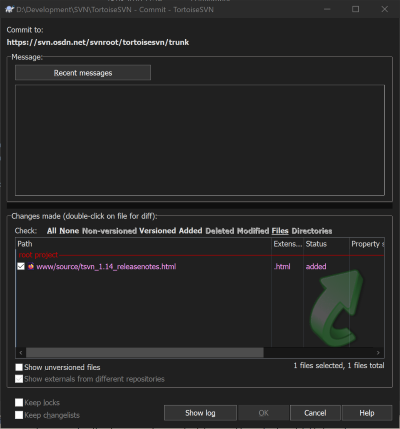Uncheck the tsvn_1.14_releasenotes.html file checkbox
Image resolution: width=400 pixels, height=429 pixels.
(x=21, y=266)
